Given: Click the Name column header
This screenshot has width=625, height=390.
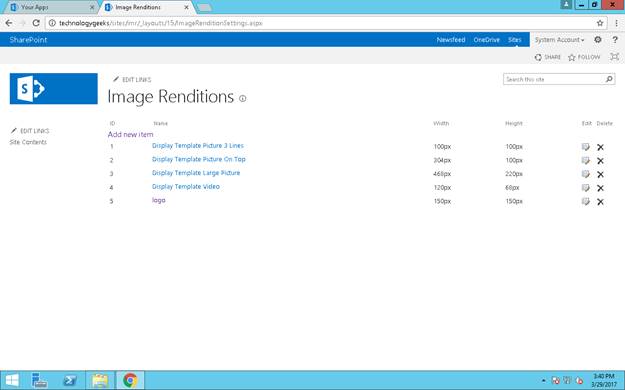Looking at the screenshot, I should pos(161,123).
